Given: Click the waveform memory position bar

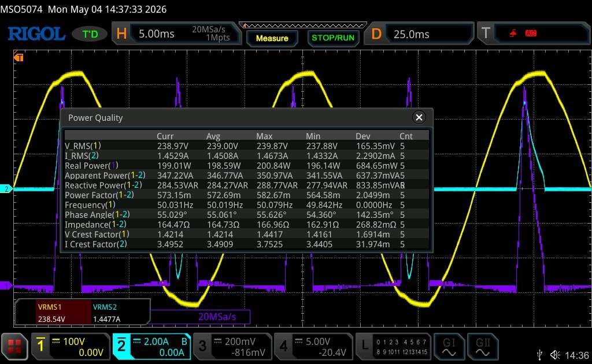Looking at the screenshot, I should [x=303, y=25].
